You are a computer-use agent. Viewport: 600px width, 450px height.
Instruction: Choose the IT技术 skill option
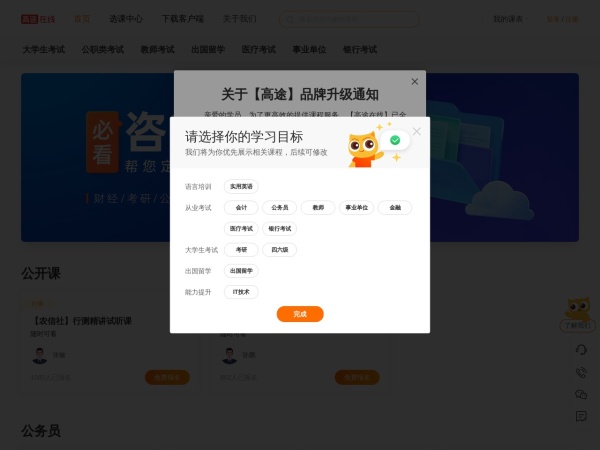[241, 292]
